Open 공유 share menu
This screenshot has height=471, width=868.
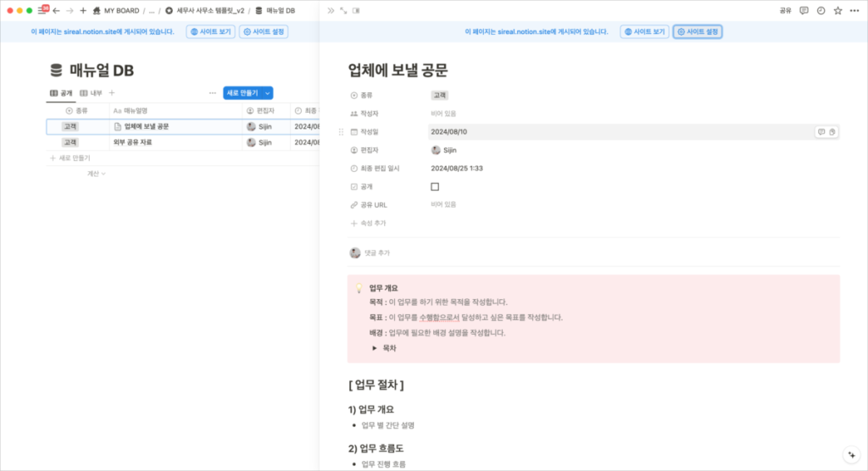pos(786,10)
